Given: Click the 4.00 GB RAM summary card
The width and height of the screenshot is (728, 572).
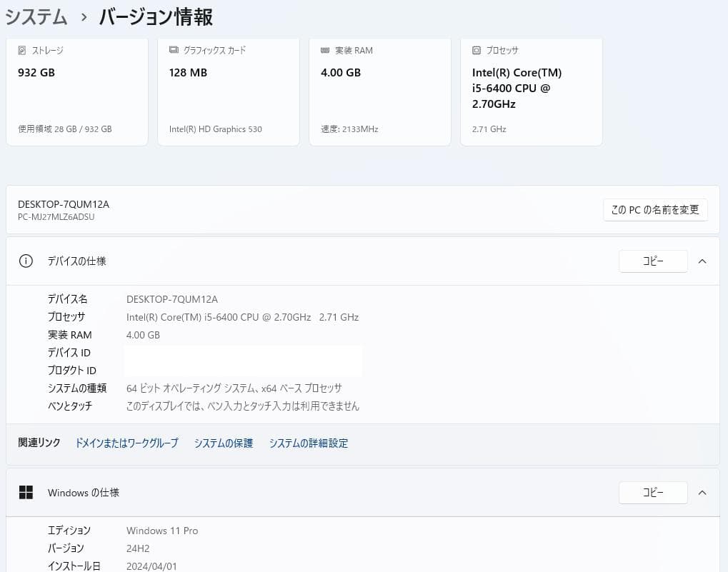Looking at the screenshot, I should pos(379,91).
